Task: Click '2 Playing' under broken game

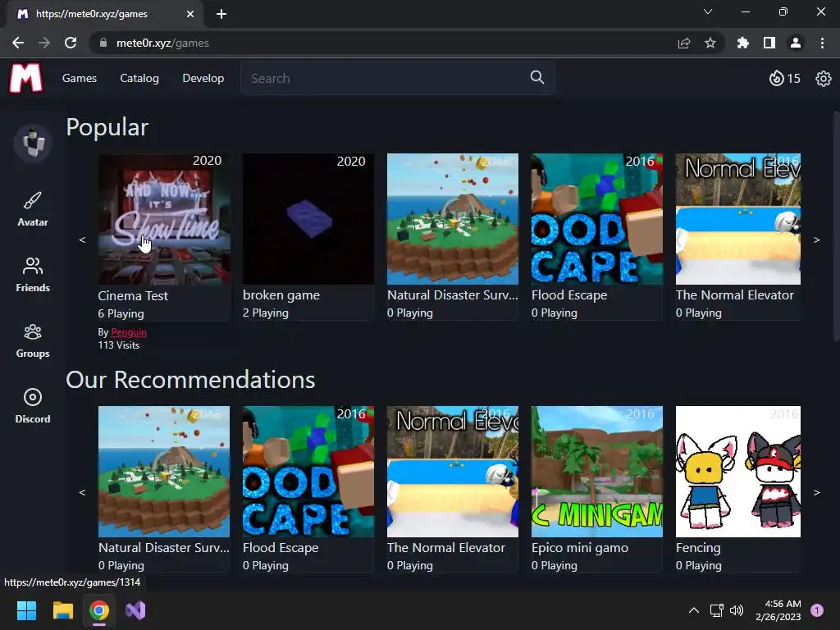Action: [265, 313]
